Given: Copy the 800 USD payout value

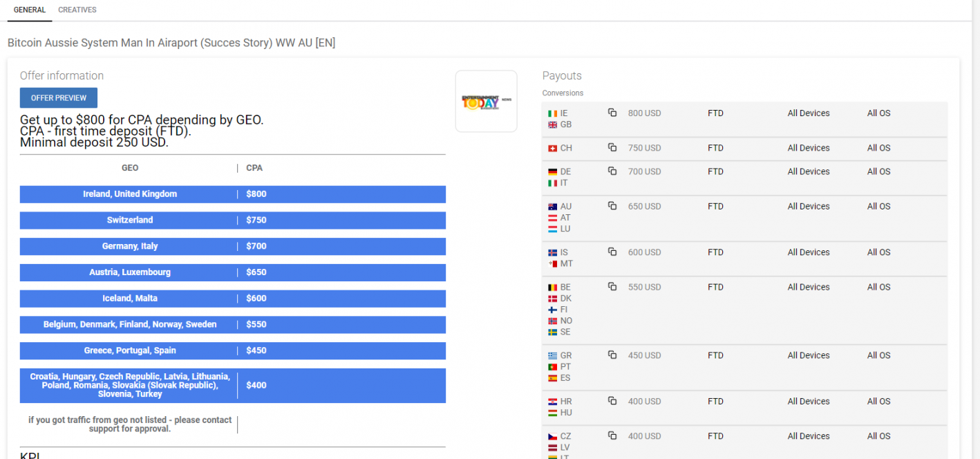Looking at the screenshot, I should [612, 113].
